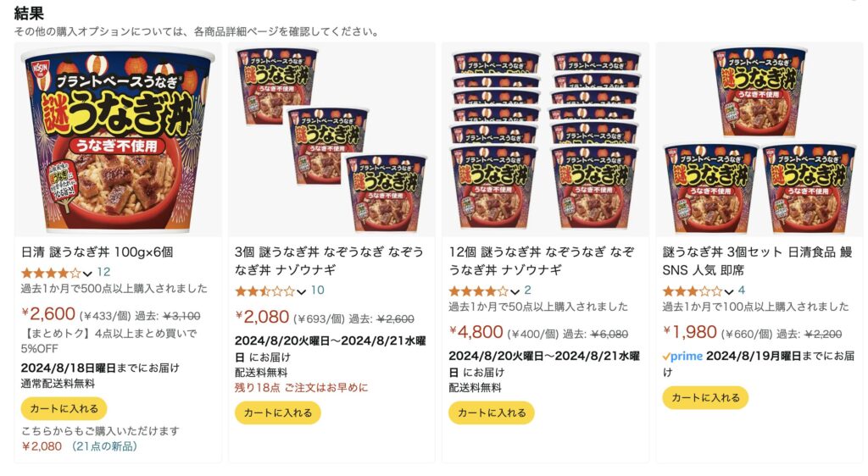This screenshot has height=476, width=868.
Task: Open the 21点の新品 offers link
Action: pyautogui.click(x=104, y=446)
